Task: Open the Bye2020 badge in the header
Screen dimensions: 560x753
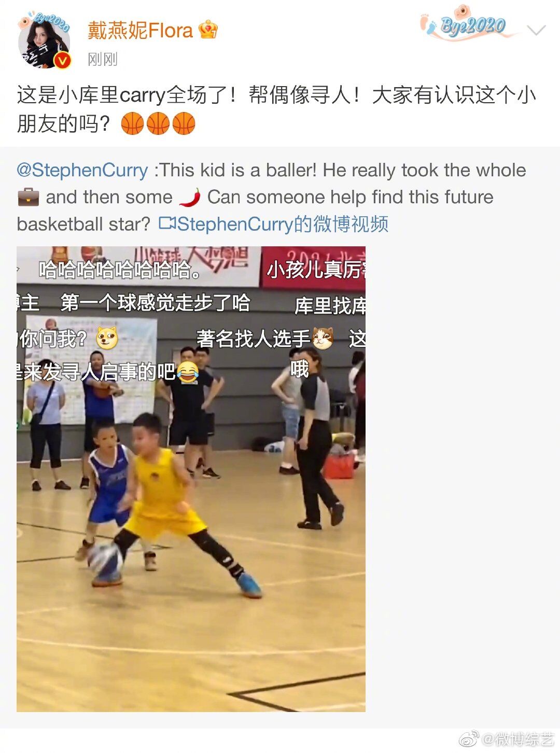Action: [x=470, y=23]
